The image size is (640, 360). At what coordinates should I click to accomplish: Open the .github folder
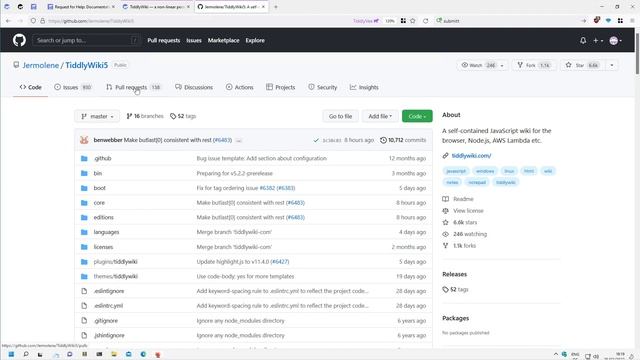(x=102, y=158)
